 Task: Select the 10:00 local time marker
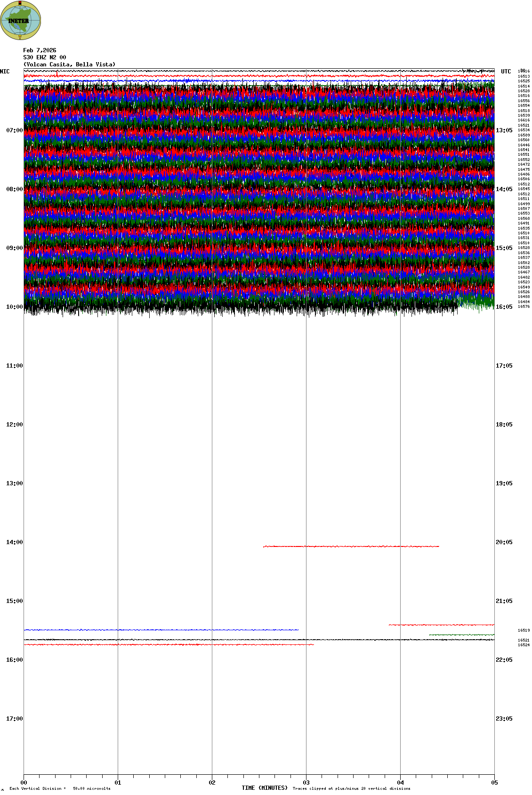(14, 307)
